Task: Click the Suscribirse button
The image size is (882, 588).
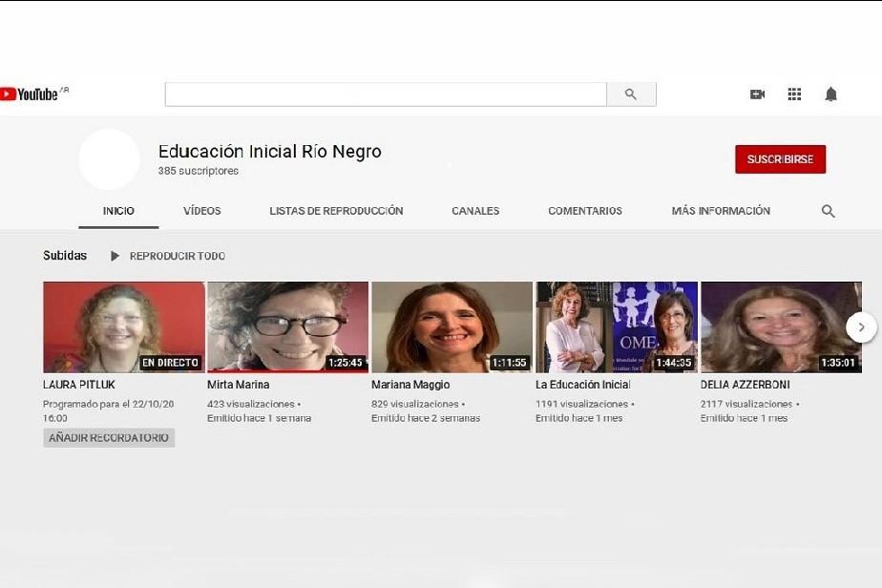Action: coord(780,159)
